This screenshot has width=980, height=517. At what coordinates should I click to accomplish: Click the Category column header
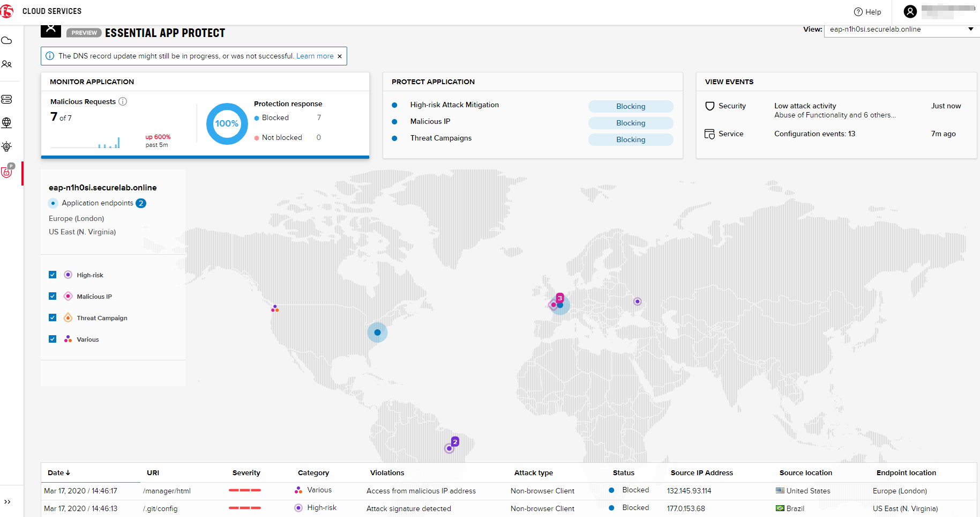[x=313, y=472]
